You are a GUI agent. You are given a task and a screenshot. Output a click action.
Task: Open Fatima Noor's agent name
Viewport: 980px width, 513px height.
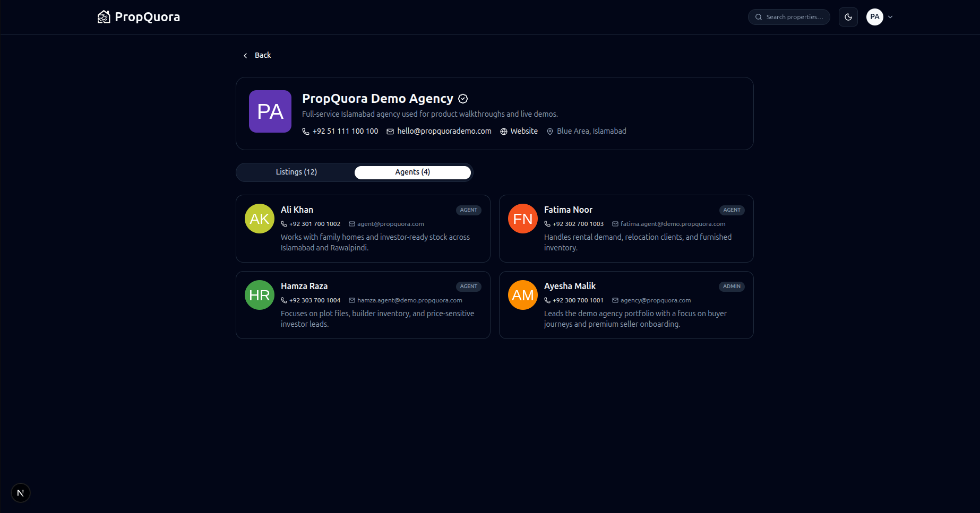[568, 210]
